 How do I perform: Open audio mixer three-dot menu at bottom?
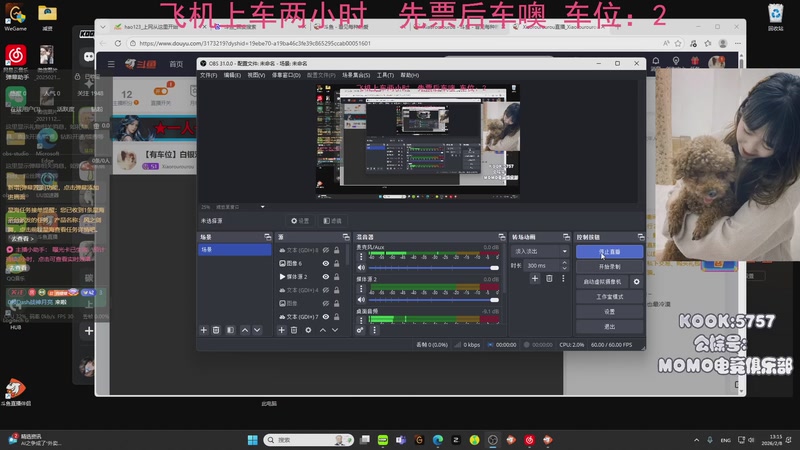coord(374,330)
